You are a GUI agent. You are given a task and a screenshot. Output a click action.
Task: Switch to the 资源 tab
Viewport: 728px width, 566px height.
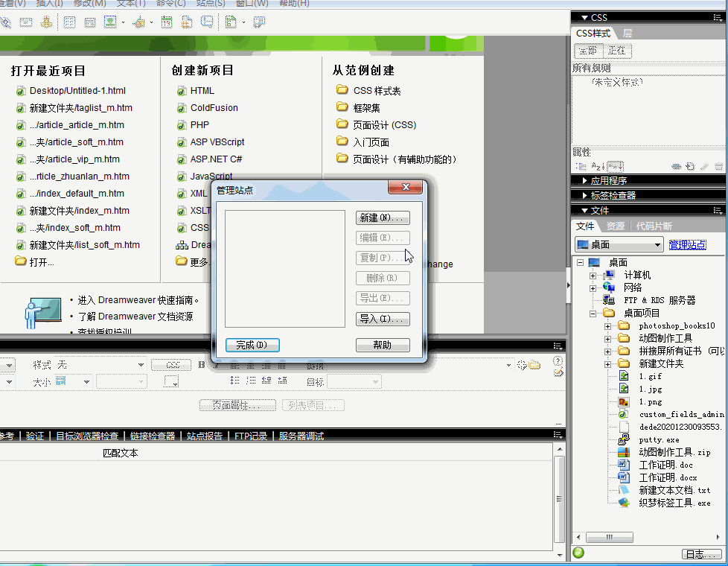click(615, 226)
